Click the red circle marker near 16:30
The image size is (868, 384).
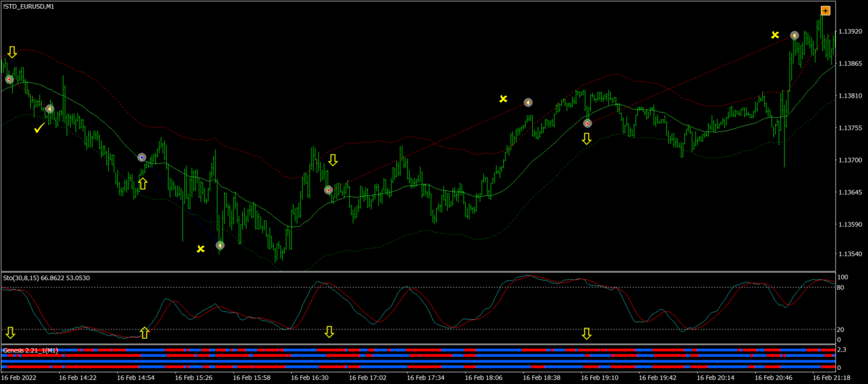point(328,190)
